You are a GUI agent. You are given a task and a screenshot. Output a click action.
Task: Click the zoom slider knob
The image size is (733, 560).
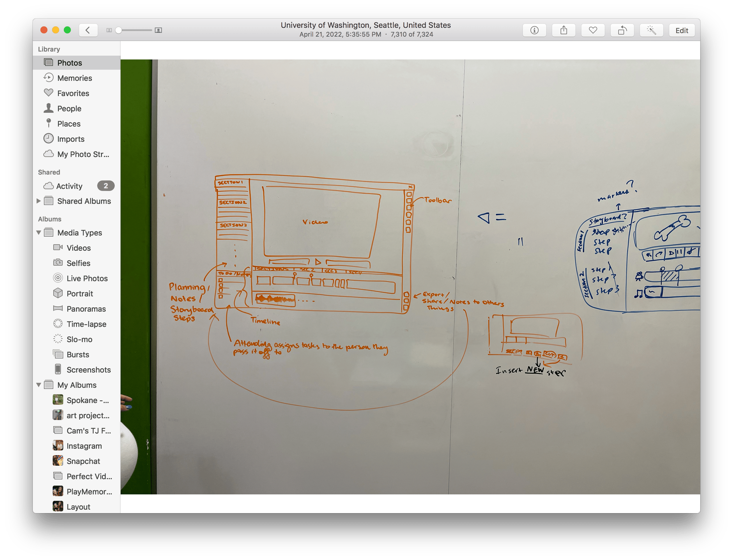click(118, 30)
